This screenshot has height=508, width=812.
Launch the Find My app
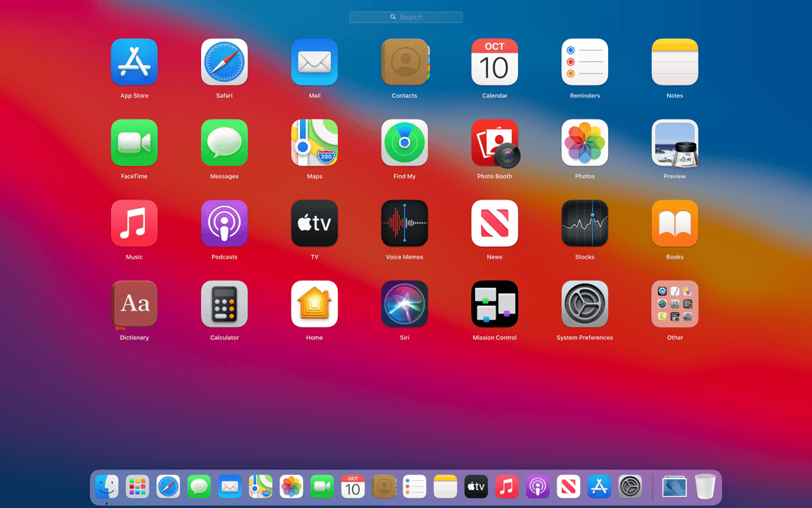(x=404, y=143)
